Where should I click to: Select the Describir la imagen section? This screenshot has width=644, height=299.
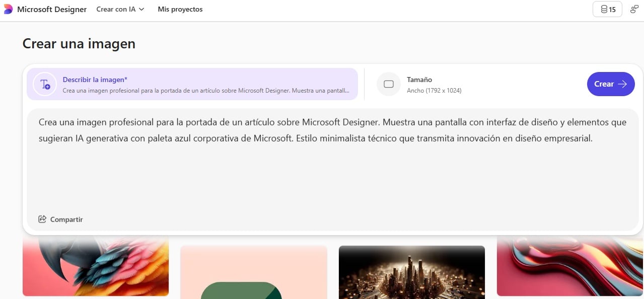click(x=192, y=84)
